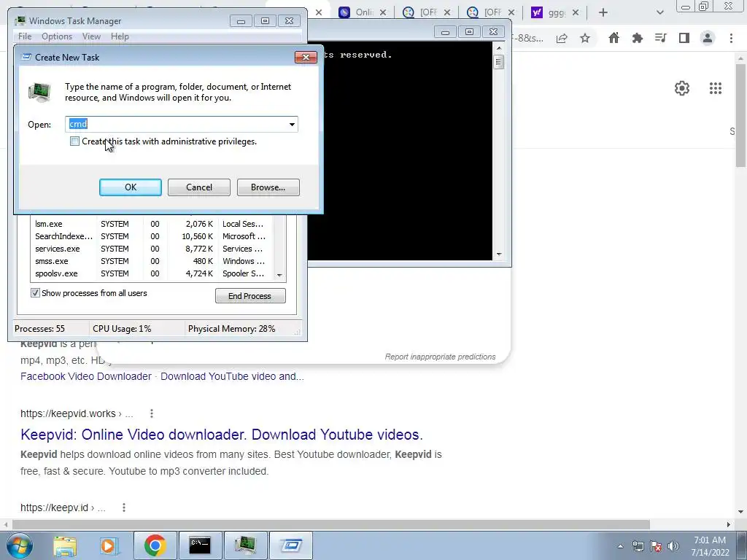Open the Chrome extensions puzzle icon
Image resolution: width=747 pixels, height=560 pixels.
638,38
